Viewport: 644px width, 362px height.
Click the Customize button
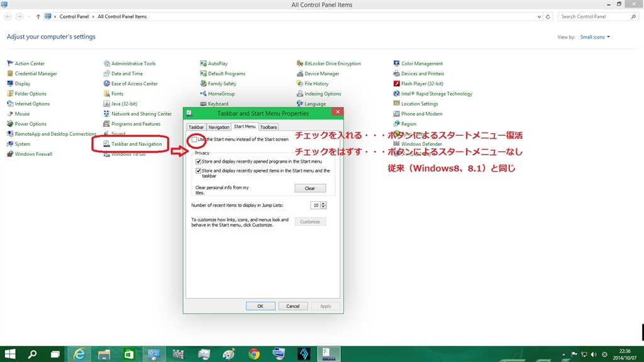pyautogui.click(x=310, y=222)
